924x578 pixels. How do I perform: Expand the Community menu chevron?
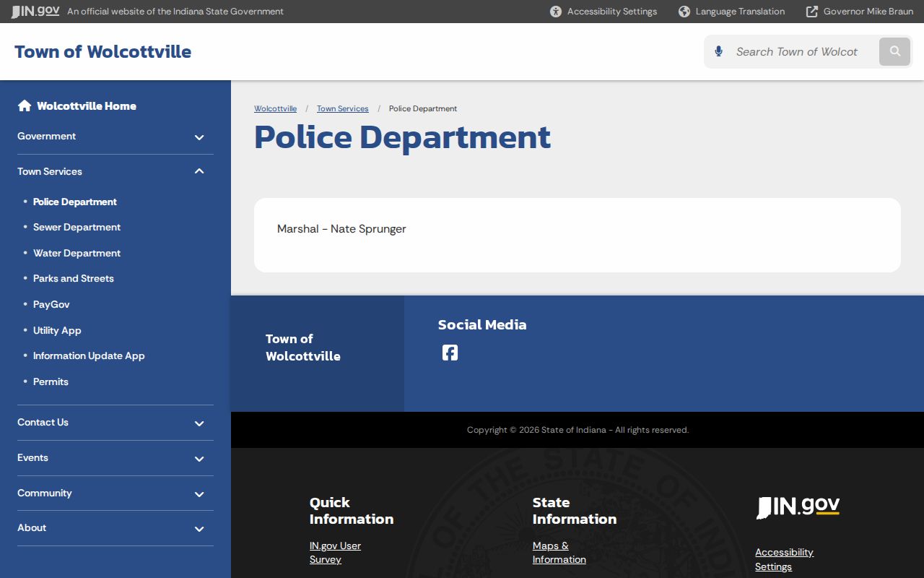pyautogui.click(x=199, y=494)
